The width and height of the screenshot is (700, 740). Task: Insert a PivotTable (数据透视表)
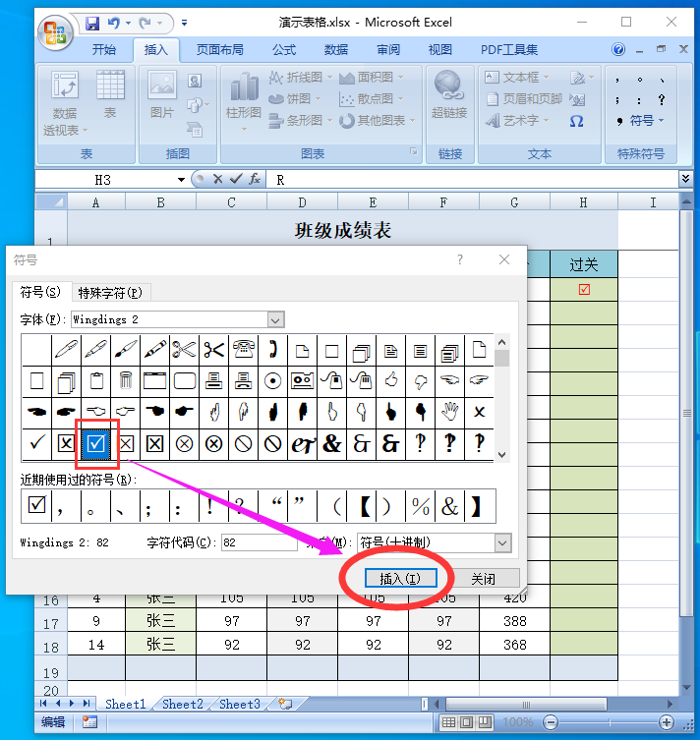[x=65, y=103]
